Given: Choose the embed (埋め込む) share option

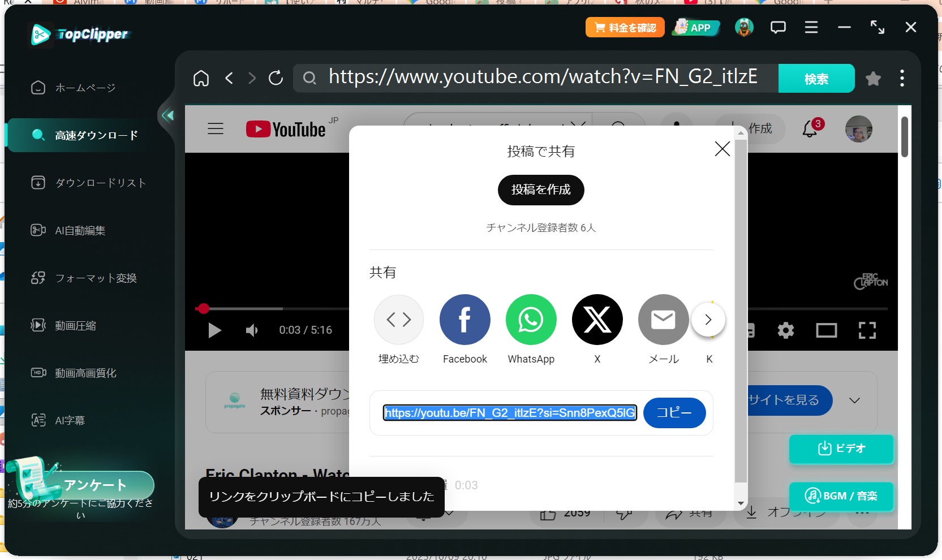Looking at the screenshot, I should 398,320.
